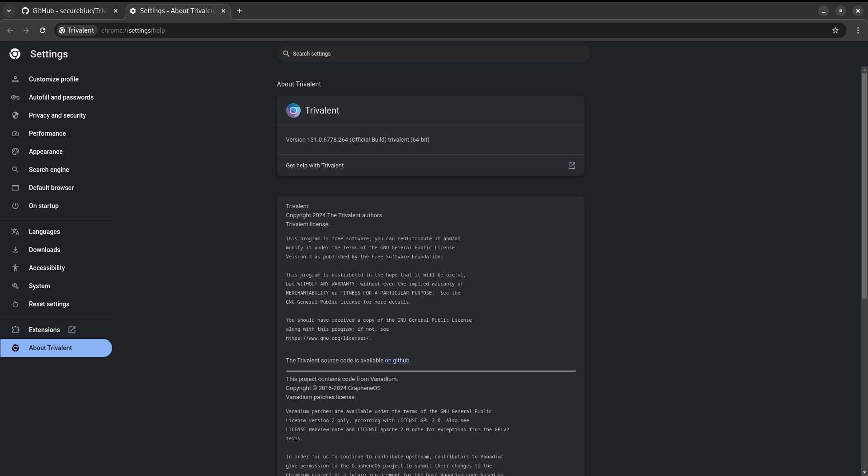Go to Appearance settings
The width and height of the screenshot is (868, 476).
pyautogui.click(x=46, y=152)
